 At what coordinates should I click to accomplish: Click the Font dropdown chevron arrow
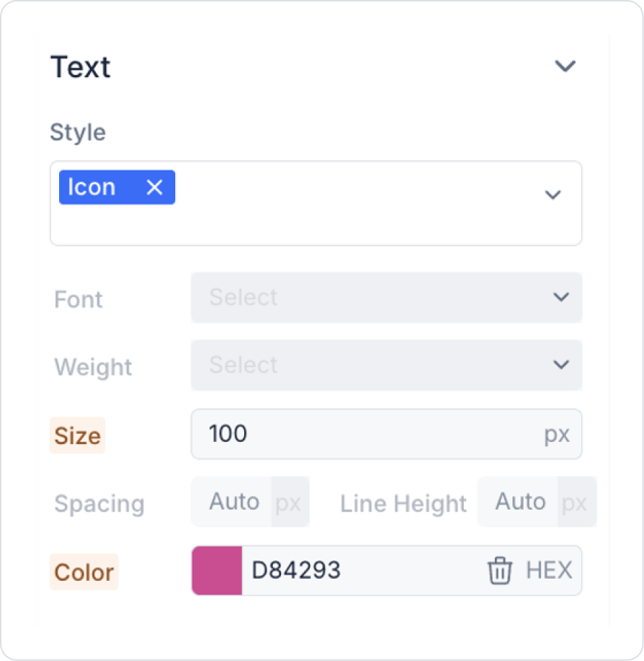561,297
